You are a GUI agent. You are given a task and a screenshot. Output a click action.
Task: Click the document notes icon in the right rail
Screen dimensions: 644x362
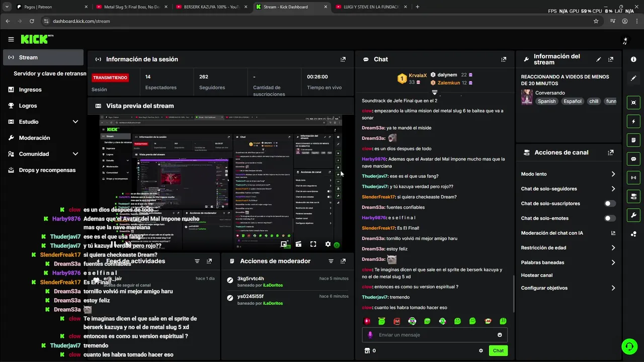click(x=633, y=140)
